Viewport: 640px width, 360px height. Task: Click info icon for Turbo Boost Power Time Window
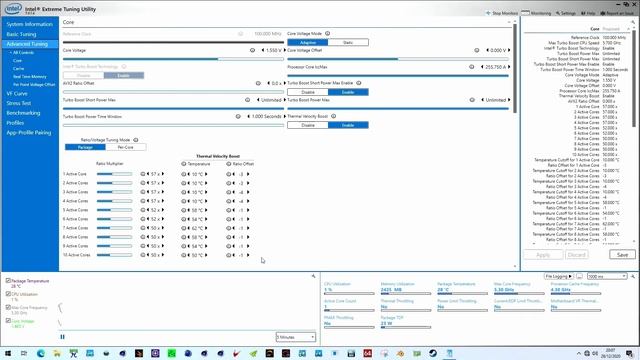click(238, 117)
